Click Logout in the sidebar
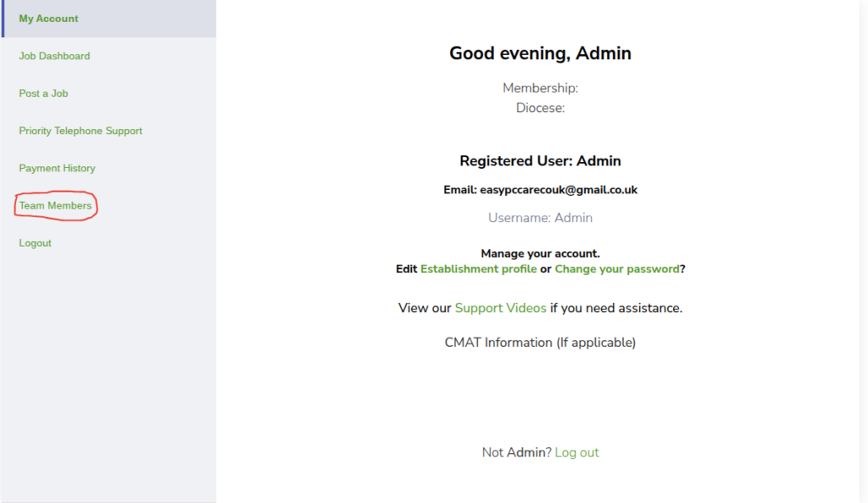 coord(35,243)
